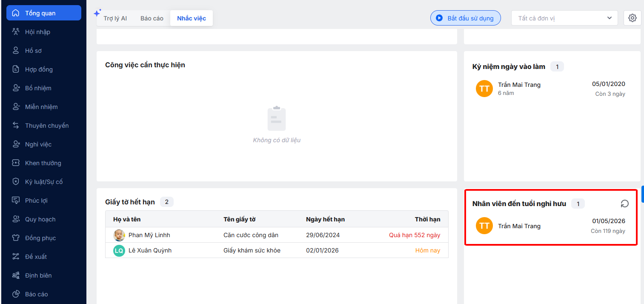
Task: Click the Kỷ luật/Sự cố shield icon
Action: pyautogui.click(x=16, y=182)
